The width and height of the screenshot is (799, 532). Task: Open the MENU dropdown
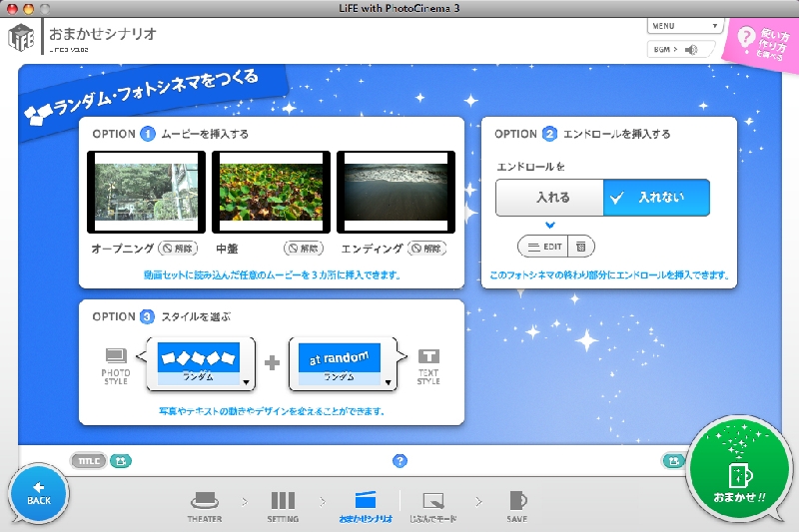[685, 26]
